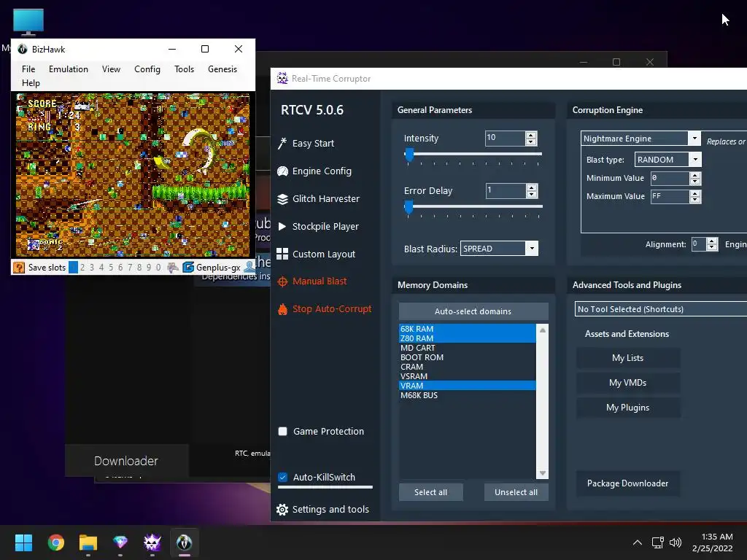
Task: Click the user icon at BizHawk status bar end
Action: point(249,267)
